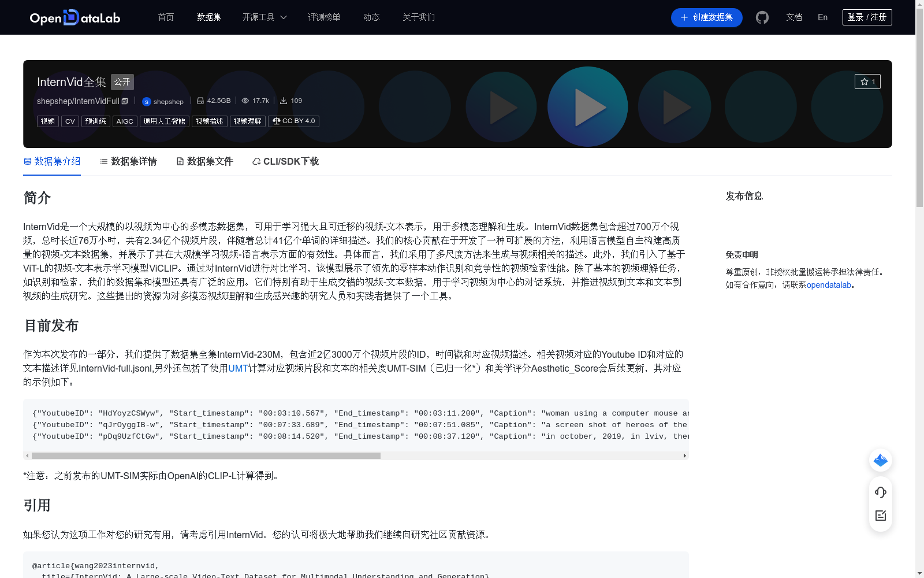This screenshot has height=578, width=924.
Task: Click the shepshep username link
Action: 169,102
